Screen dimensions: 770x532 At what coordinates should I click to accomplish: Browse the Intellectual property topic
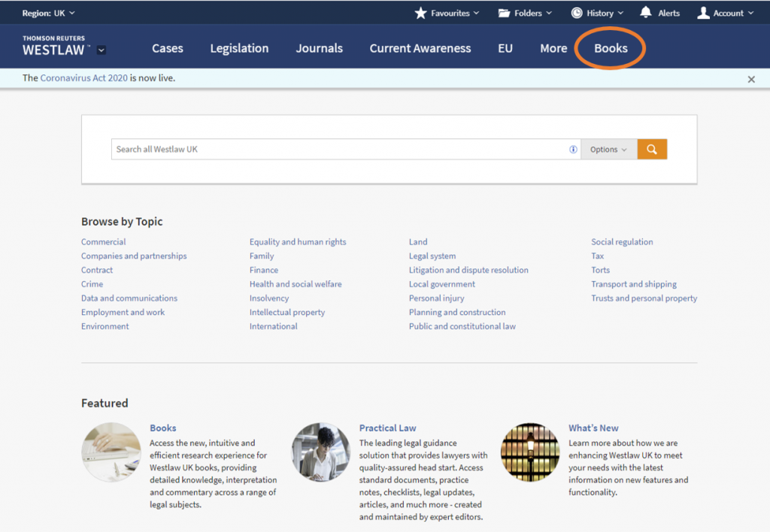pos(287,312)
